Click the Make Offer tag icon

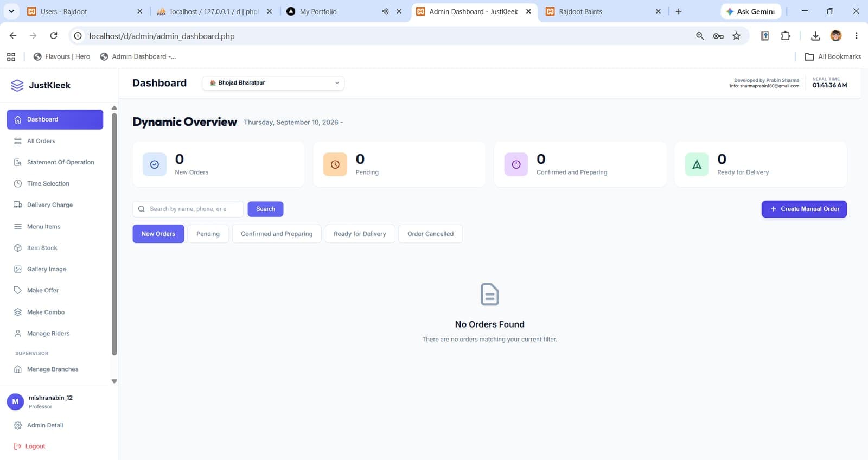coord(18,290)
